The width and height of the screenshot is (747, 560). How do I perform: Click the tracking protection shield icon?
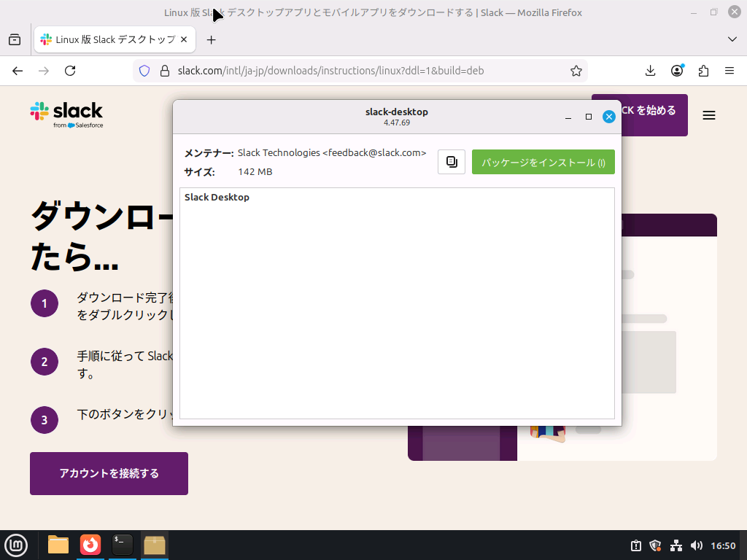click(x=144, y=70)
